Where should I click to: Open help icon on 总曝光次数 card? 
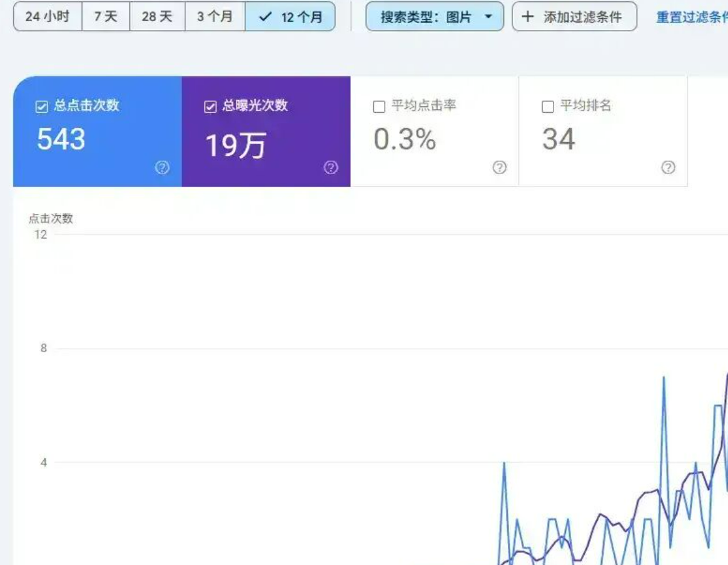tap(331, 167)
